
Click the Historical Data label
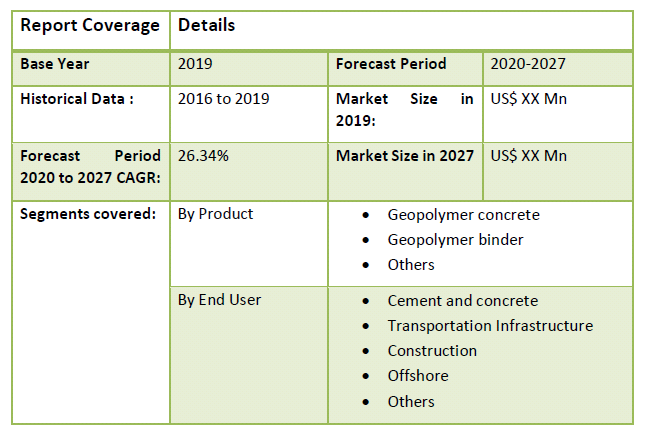pyautogui.click(x=77, y=99)
